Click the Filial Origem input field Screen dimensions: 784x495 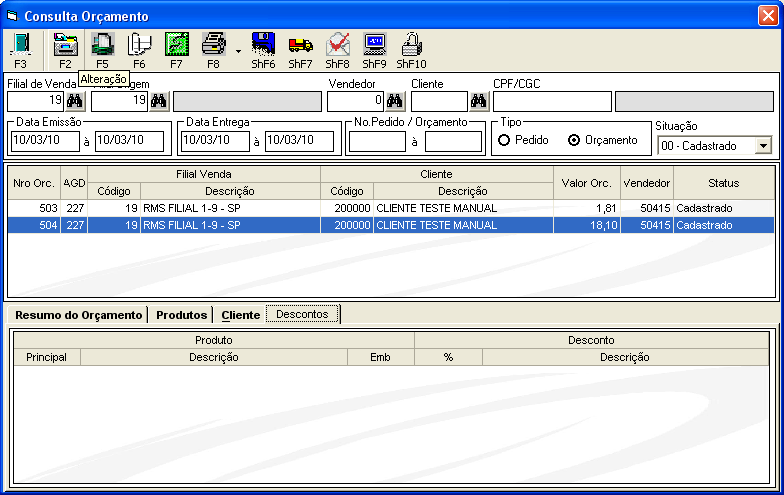point(120,102)
